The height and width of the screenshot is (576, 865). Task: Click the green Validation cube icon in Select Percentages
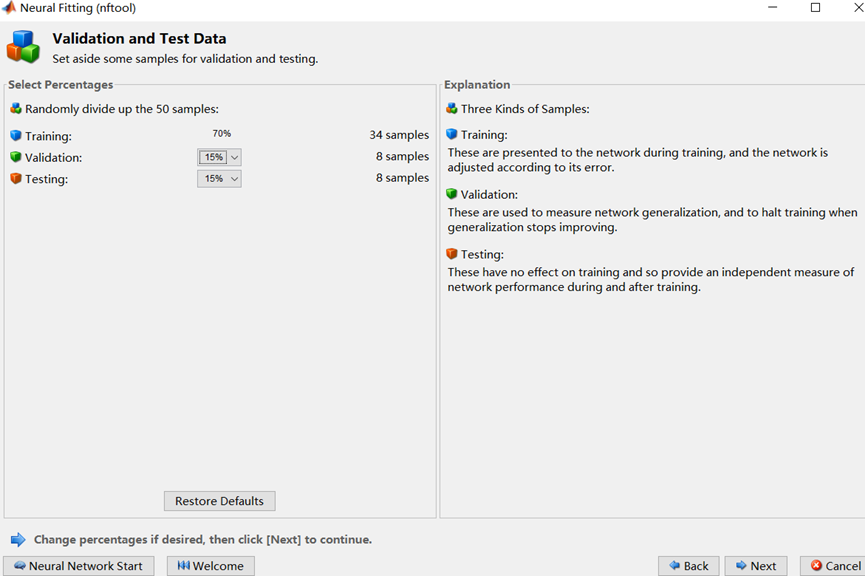(x=15, y=157)
